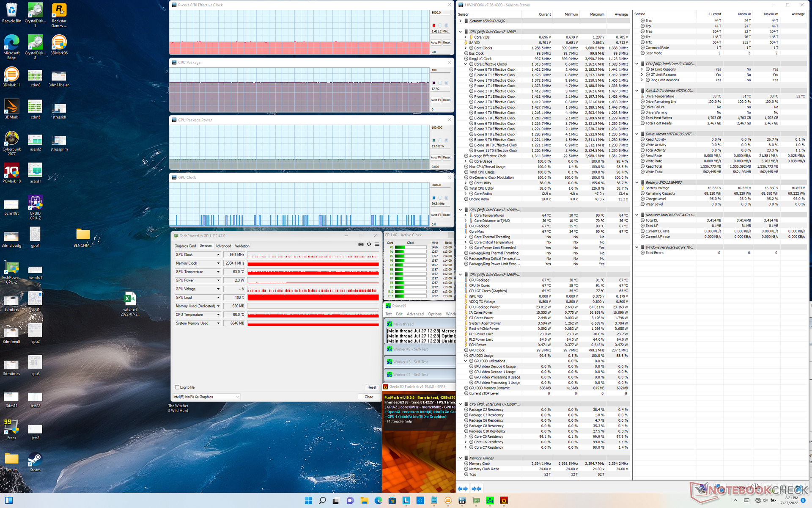
Task: Click Auto Fit in GPU Clock graph
Action: point(436,215)
